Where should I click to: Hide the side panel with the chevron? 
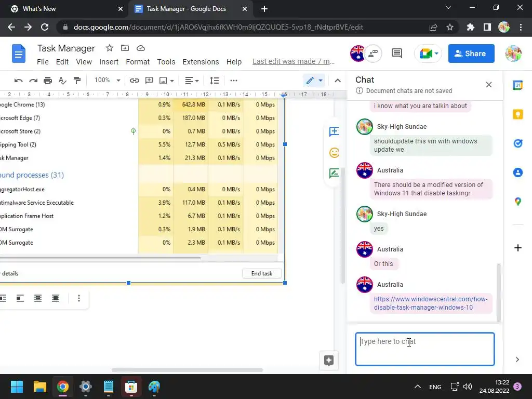(x=517, y=360)
